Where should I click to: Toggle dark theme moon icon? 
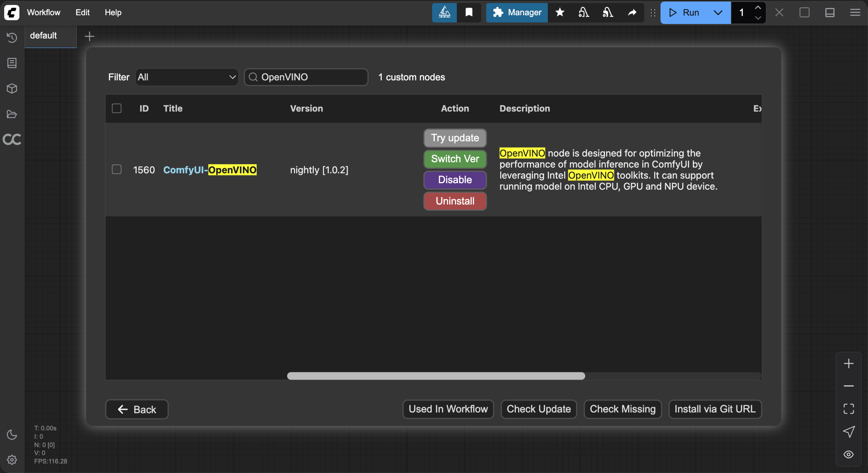tap(12, 435)
